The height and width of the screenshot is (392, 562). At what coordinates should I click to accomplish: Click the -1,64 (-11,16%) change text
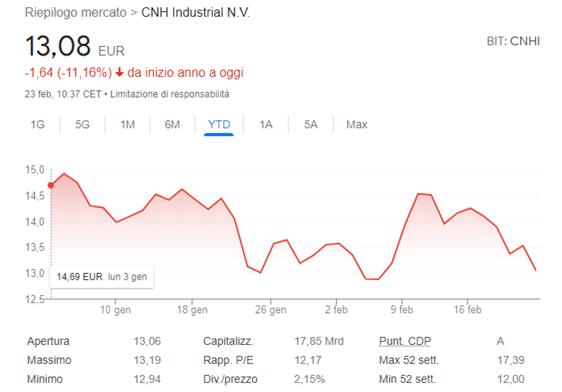(68, 72)
